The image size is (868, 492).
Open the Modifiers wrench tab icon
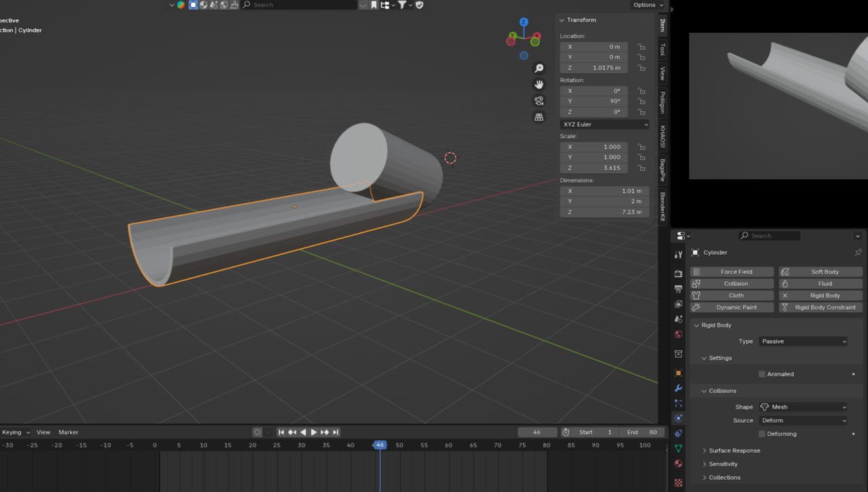click(678, 388)
